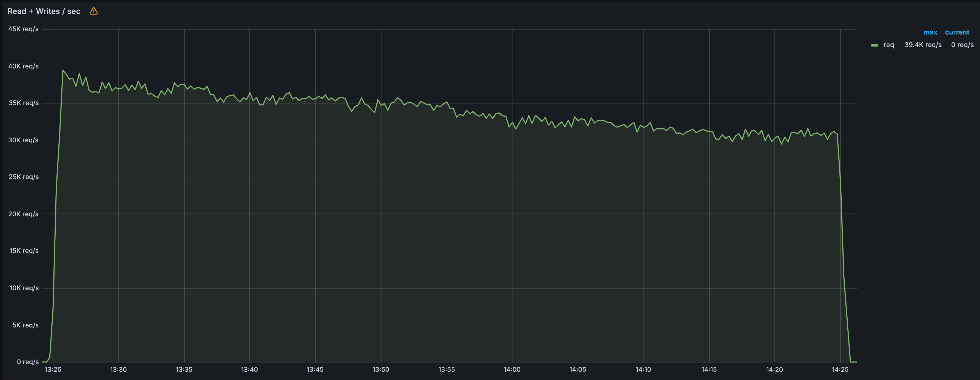Click the warning triangle icon beside panel title
The image size is (980, 380).
93,11
